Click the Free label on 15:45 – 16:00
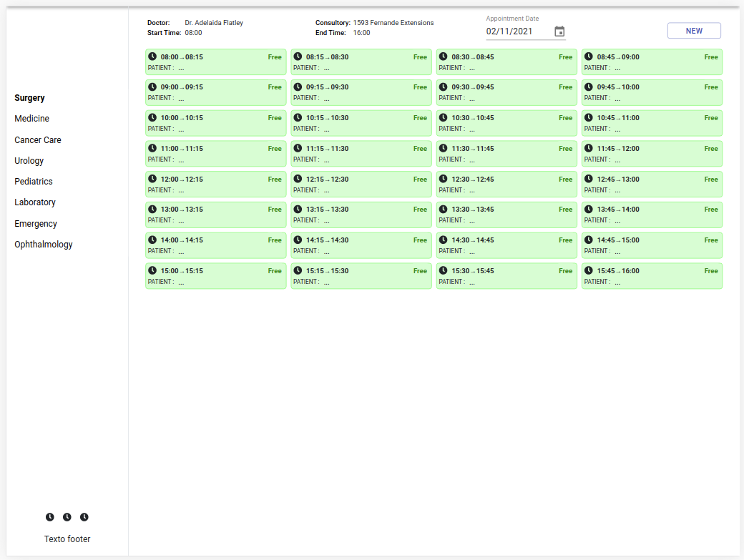This screenshot has width=744, height=560. (x=711, y=271)
